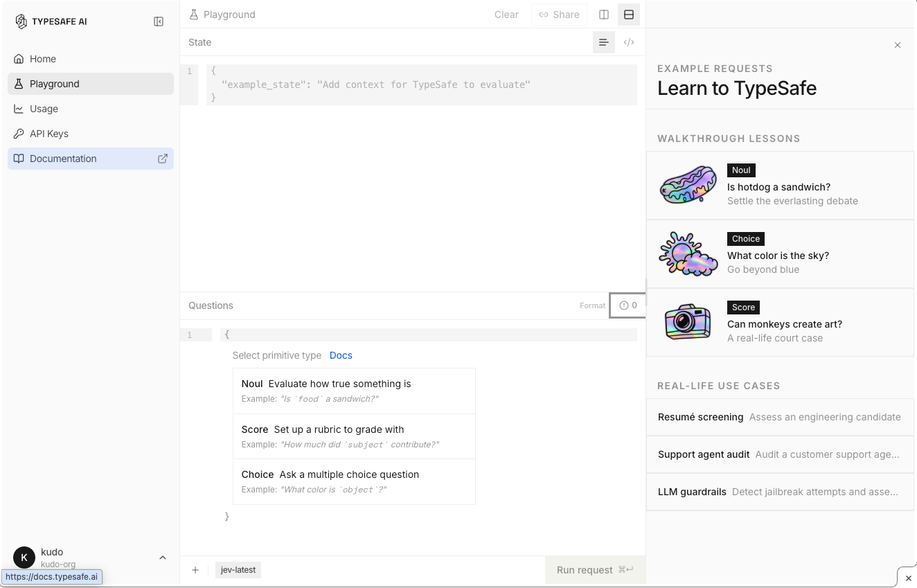Choose the Noul primitive type
Screen dimensions: 917x588
pyautogui.click(x=354, y=391)
